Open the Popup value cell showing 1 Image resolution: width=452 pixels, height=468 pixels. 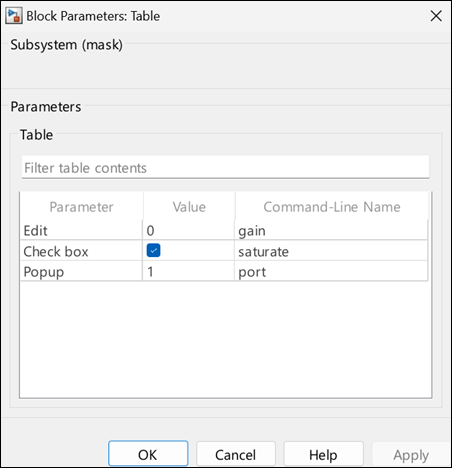click(x=189, y=272)
